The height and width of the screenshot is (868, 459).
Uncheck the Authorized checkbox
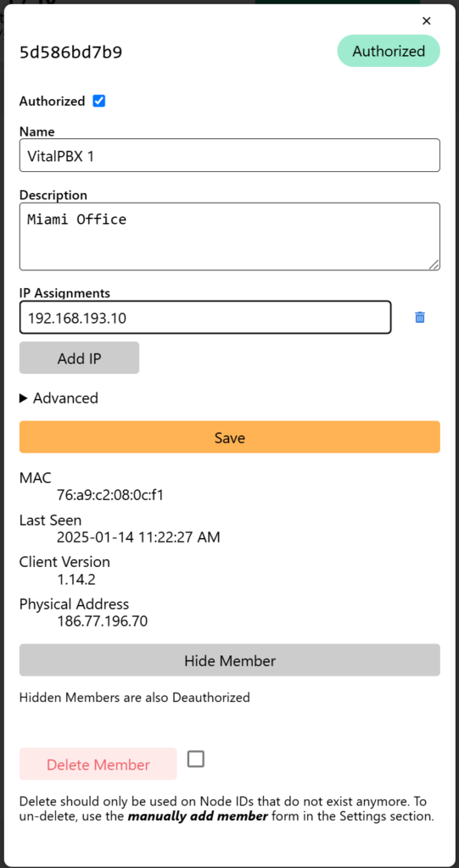click(x=99, y=101)
